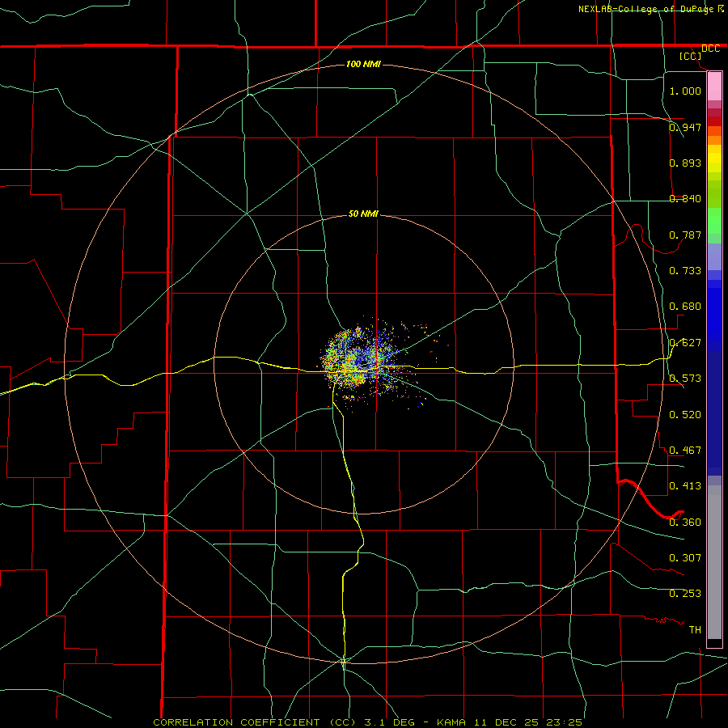Click the 0.947 scale value

[685, 127]
